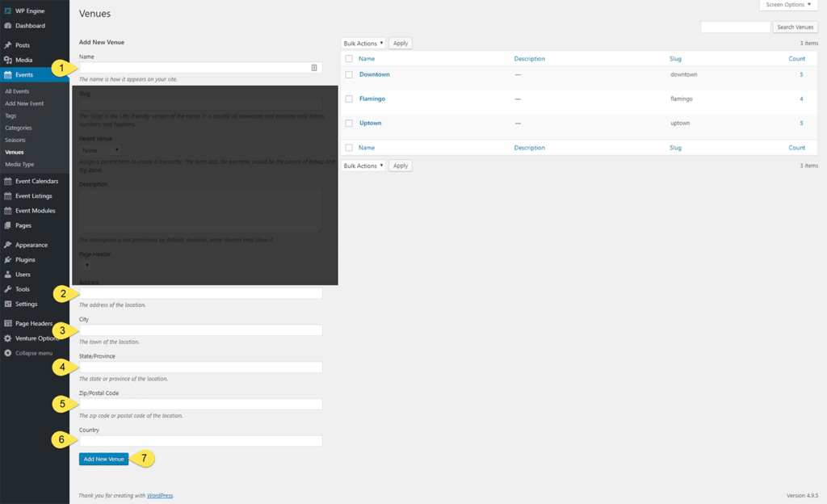Click the Appearance paintbrush icon

(x=8, y=245)
